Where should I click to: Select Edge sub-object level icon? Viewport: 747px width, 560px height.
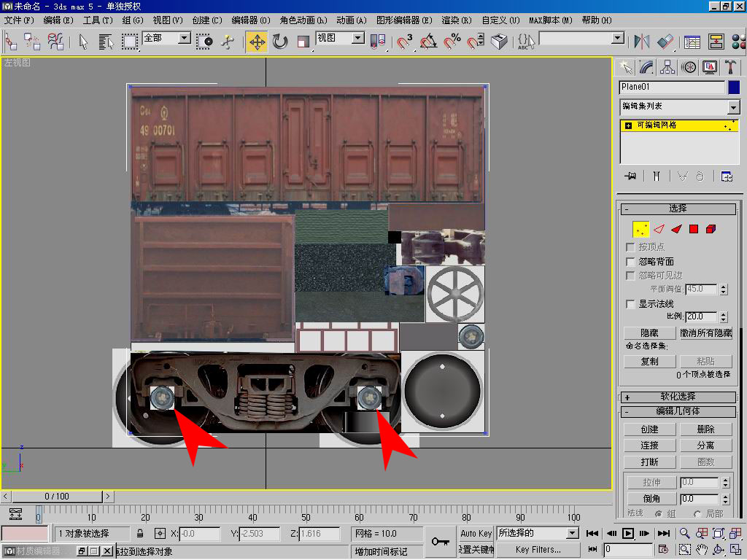click(659, 229)
